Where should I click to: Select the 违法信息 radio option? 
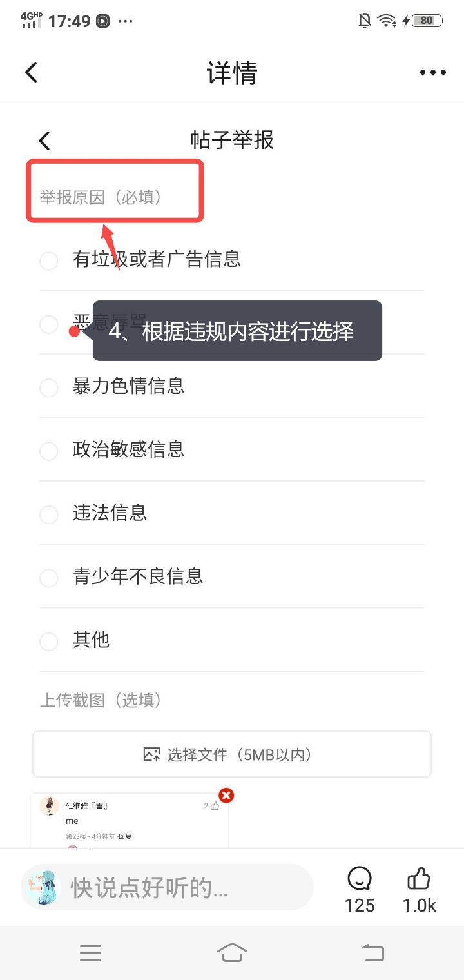click(x=49, y=514)
